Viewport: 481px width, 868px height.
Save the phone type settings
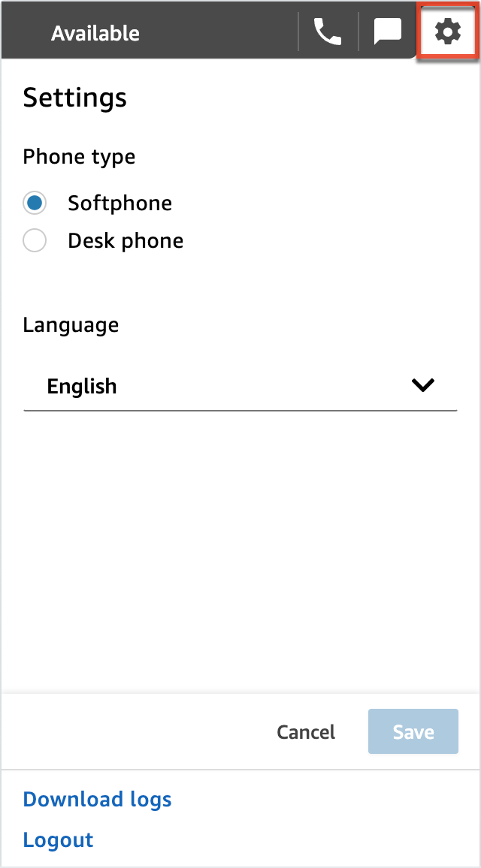(x=413, y=731)
